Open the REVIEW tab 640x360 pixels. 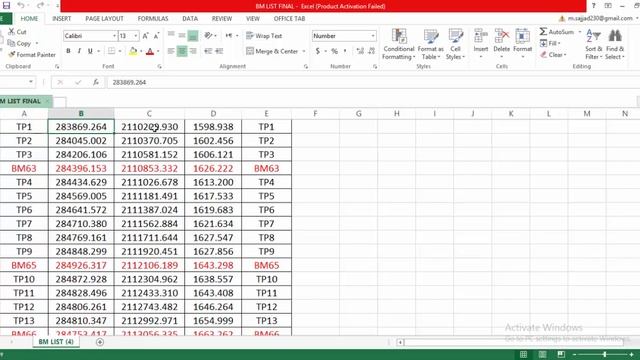(222, 19)
